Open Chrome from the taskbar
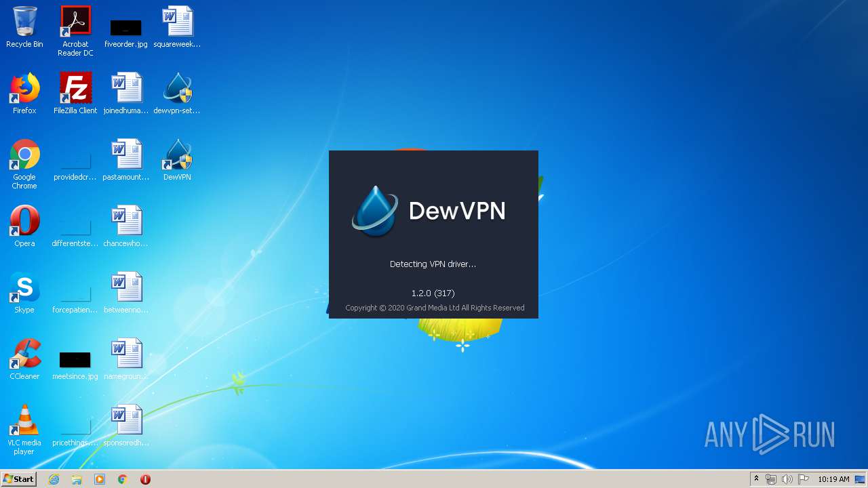 point(123,479)
